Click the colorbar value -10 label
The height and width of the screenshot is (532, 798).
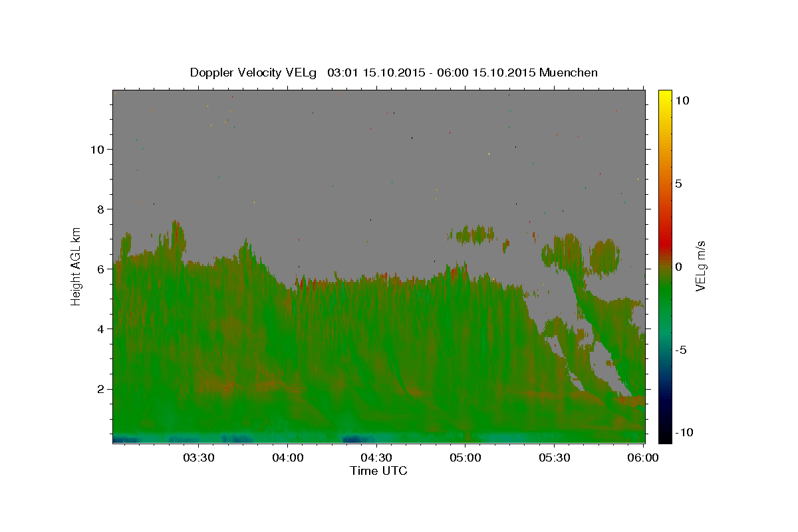[684, 433]
